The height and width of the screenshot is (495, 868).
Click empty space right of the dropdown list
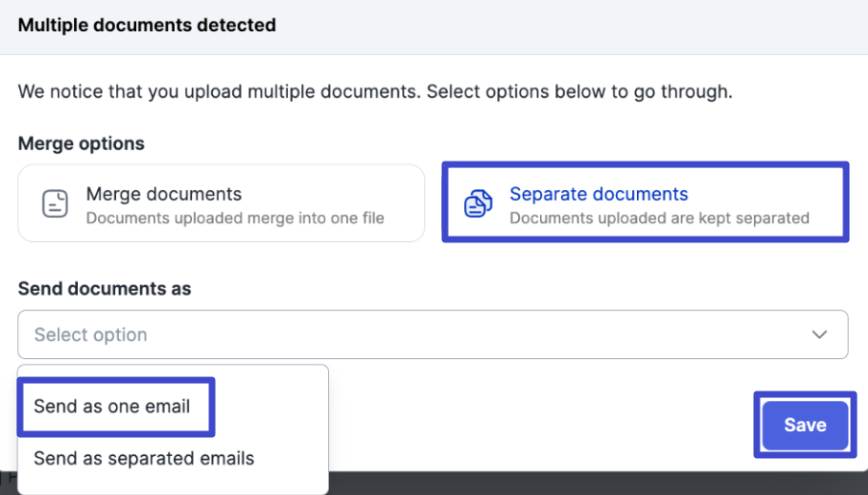pyautogui.click(x=532, y=418)
